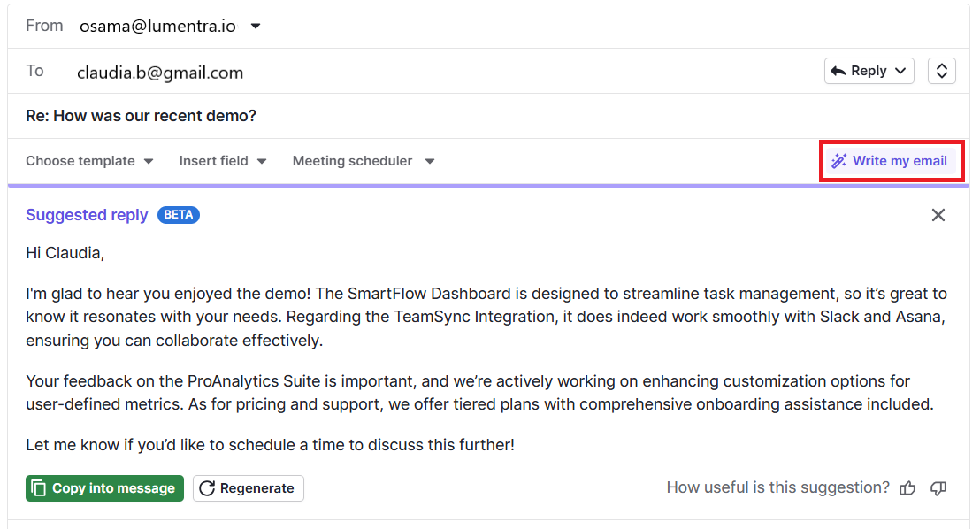Click Copy into message
This screenshot has width=980, height=529.
pos(104,487)
